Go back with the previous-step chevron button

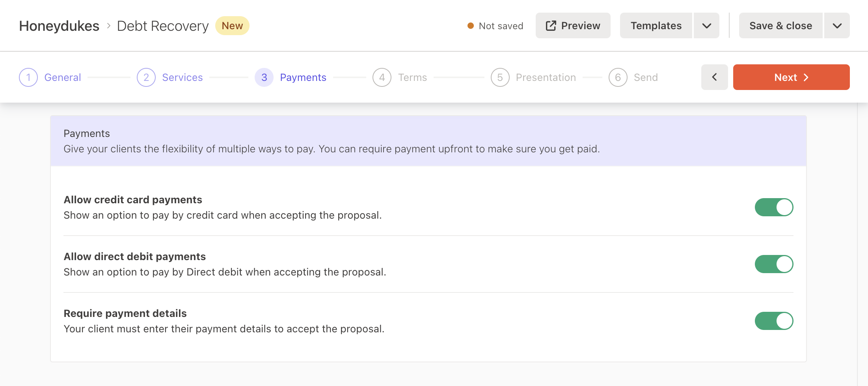(x=714, y=77)
